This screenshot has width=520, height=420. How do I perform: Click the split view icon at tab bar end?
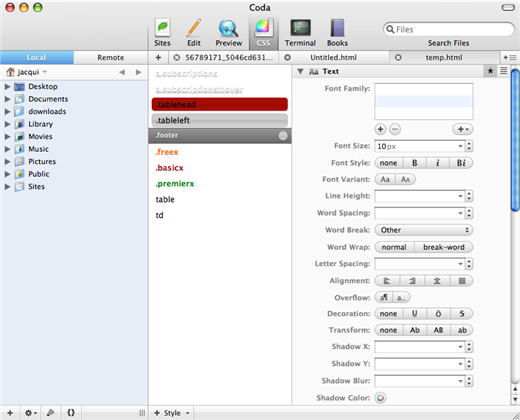510,58
